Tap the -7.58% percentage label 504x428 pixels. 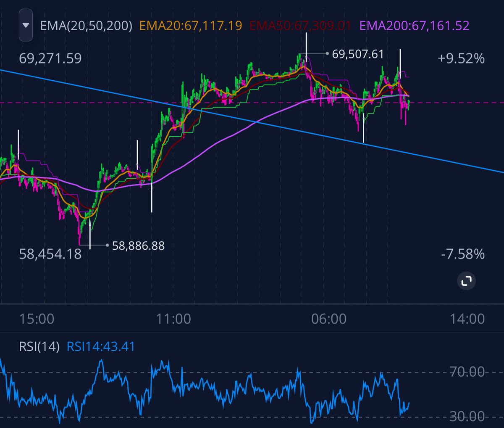(463, 254)
